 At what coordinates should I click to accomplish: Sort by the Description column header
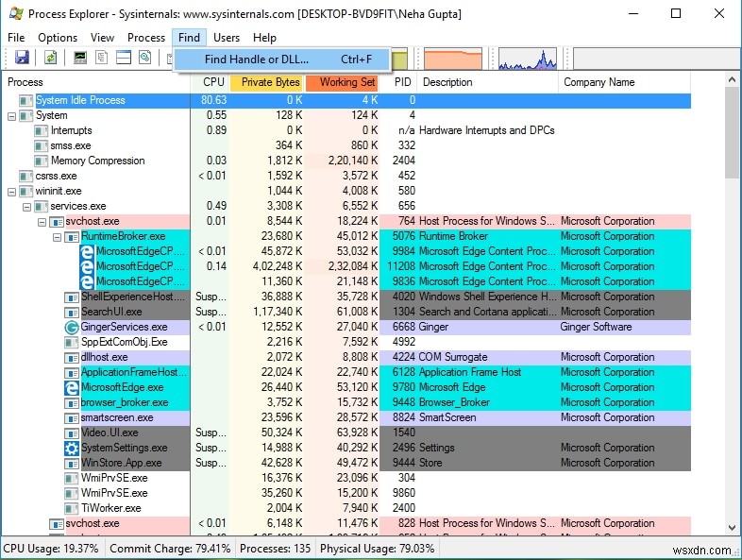tap(488, 82)
